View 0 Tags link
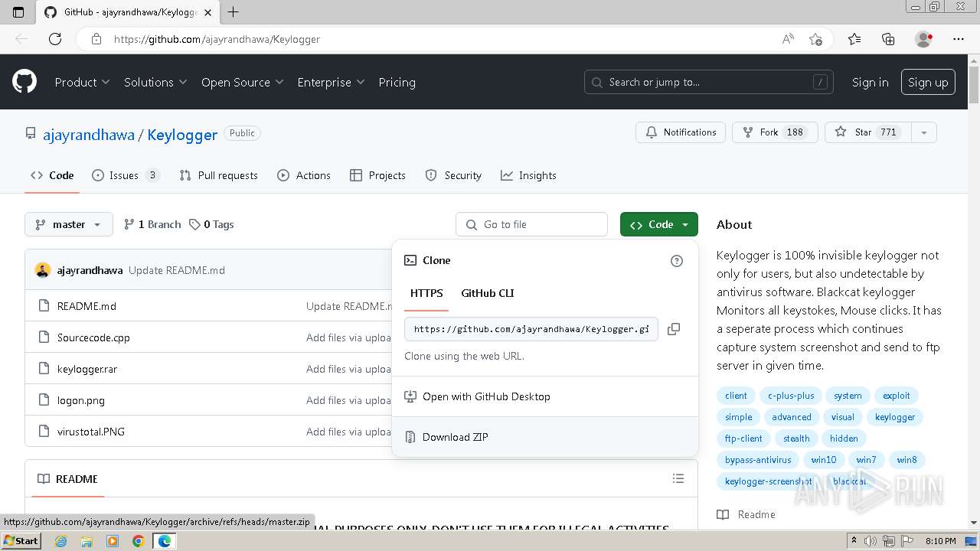980x551 pixels. coord(212,224)
